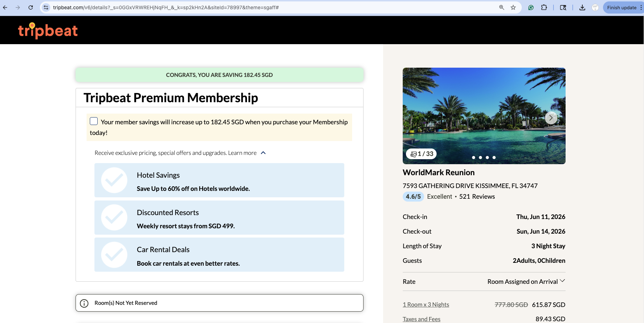Image resolution: width=644 pixels, height=323 pixels.
Task: Collapse the Learn more chevron
Action: [x=263, y=153]
